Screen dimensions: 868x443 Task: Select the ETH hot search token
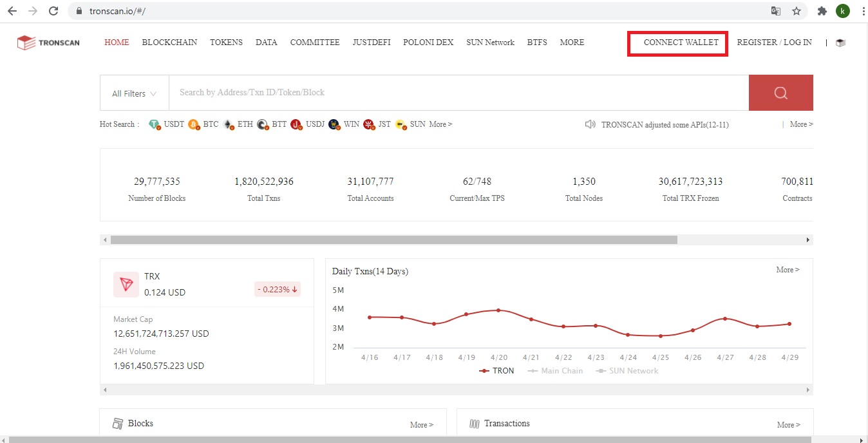pos(238,124)
